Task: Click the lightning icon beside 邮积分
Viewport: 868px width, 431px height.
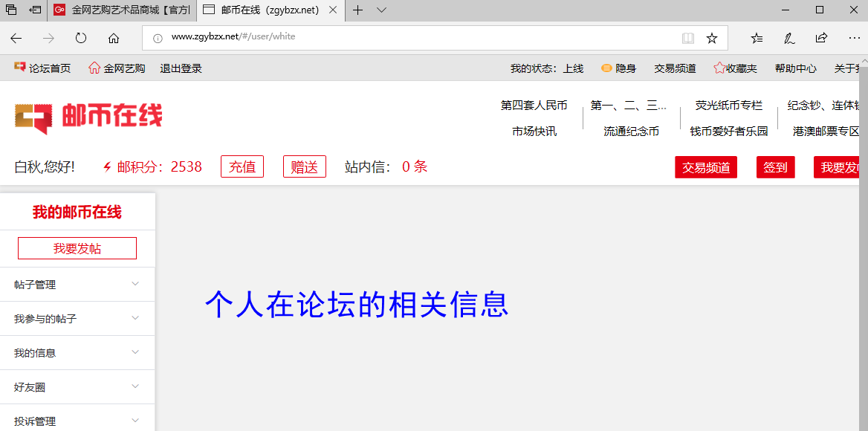Action: (x=108, y=166)
